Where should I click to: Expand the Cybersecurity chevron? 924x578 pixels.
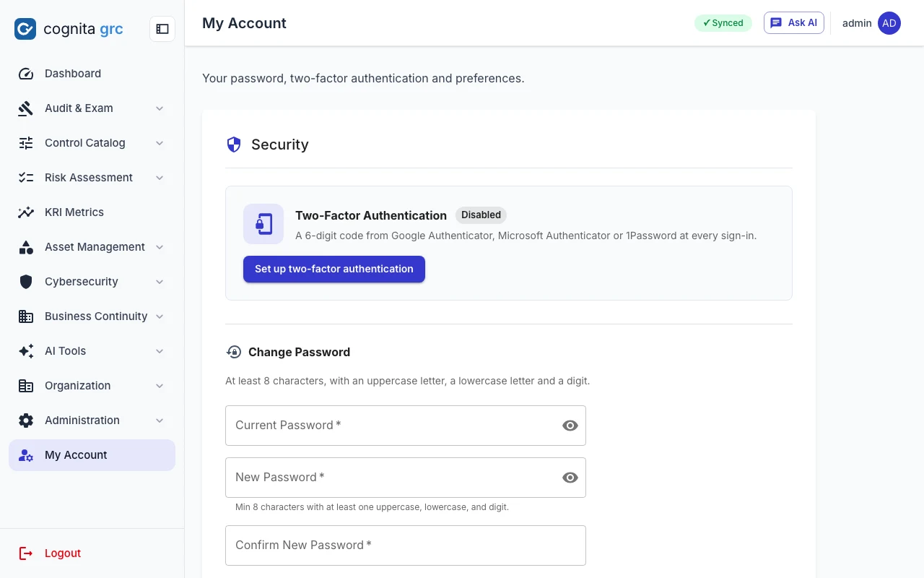click(160, 282)
